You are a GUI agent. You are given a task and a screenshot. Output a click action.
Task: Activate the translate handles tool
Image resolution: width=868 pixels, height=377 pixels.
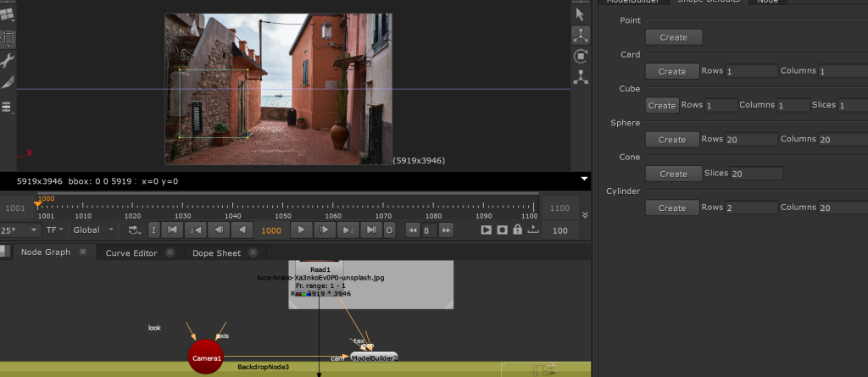[x=581, y=35]
